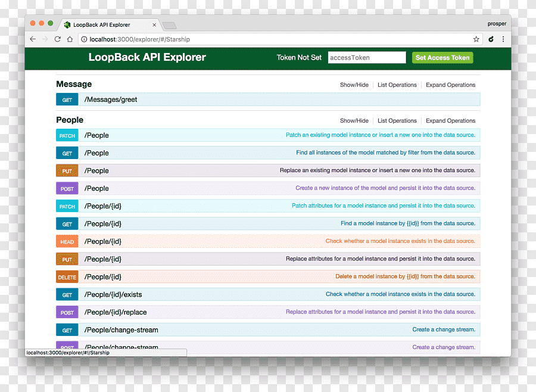This screenshot has height=392, width=536.
Task: Open the /People/{id}/replace path link
Action: click(116, 312)
